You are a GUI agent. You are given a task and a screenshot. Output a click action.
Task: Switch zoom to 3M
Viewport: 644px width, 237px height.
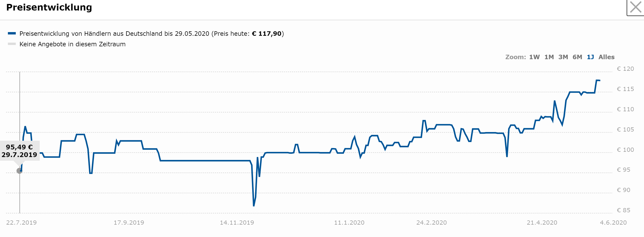pyautogui.click(x=563, y=57)
